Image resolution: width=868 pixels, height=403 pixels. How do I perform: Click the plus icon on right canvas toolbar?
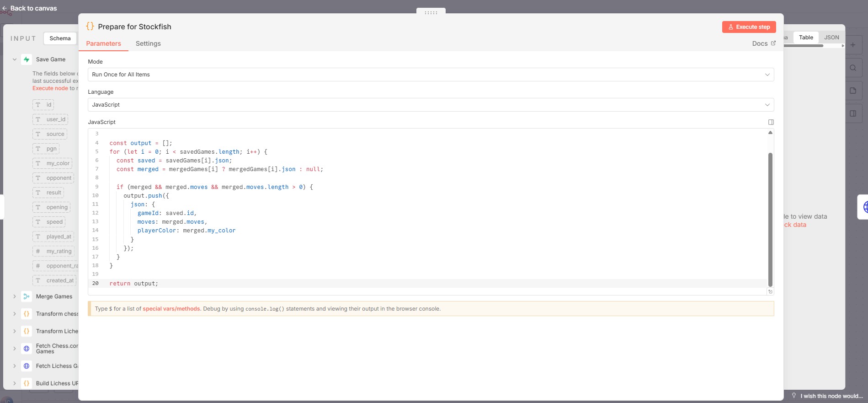pos(853,45)
